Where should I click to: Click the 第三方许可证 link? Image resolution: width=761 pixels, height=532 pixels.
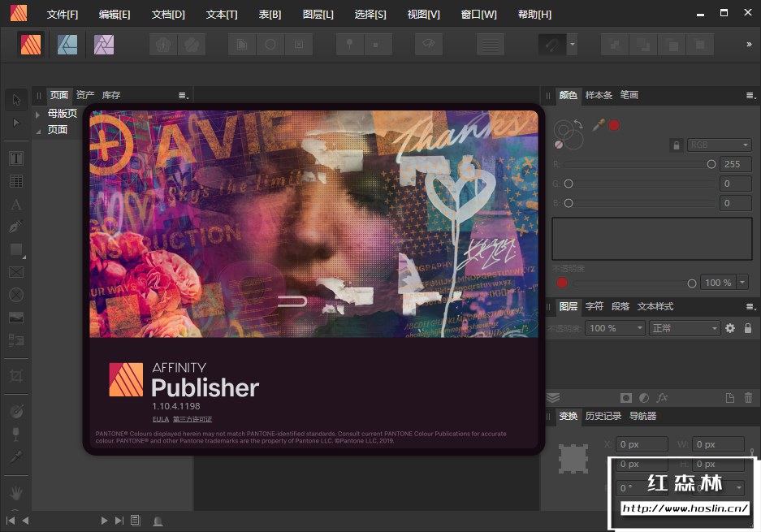coord(192,419)
